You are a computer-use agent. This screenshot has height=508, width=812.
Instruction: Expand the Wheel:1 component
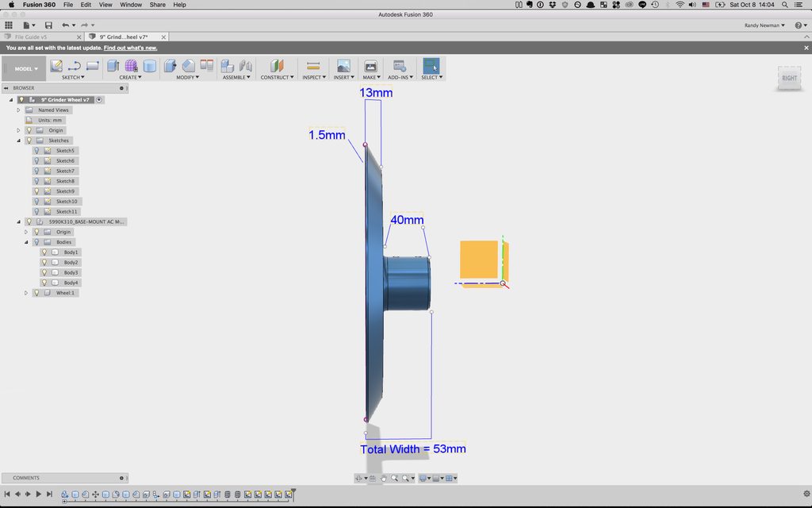coord(26,293)
